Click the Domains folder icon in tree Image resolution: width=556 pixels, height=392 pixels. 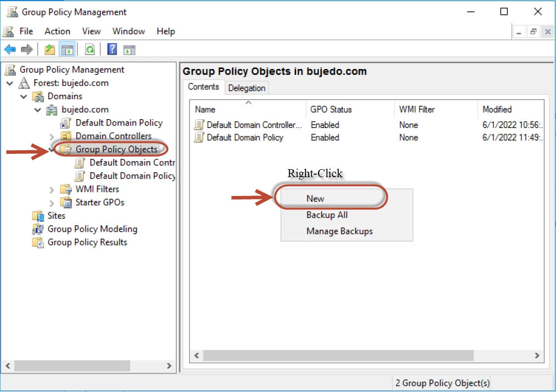[x=38, y=96]
